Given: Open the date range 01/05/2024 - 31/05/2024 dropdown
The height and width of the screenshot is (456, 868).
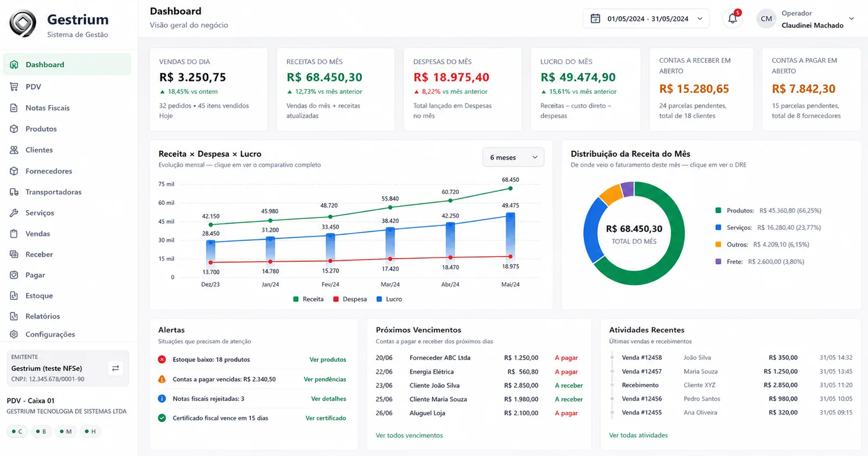Looking at the screenshot, I should tap(646, 18).
